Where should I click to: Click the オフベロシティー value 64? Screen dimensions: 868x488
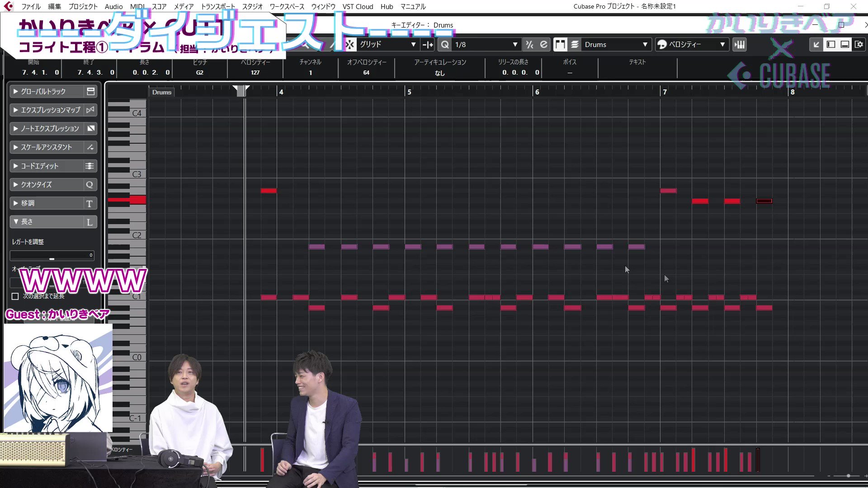(366, 72)
